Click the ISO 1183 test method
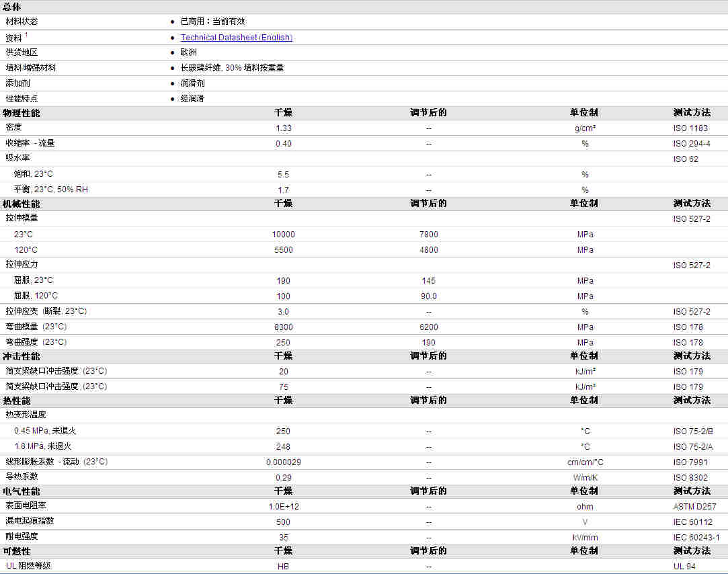The height and width of the screenshot is (574, 728). pyautogui.click(x=690, y=128)
